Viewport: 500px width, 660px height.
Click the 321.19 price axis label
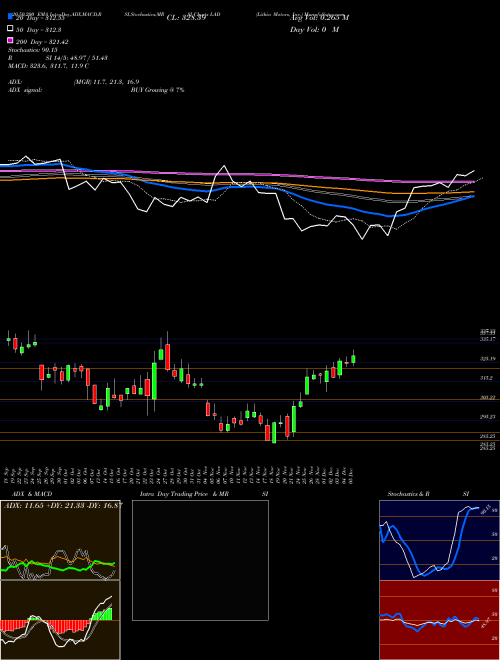coord(487,359)
